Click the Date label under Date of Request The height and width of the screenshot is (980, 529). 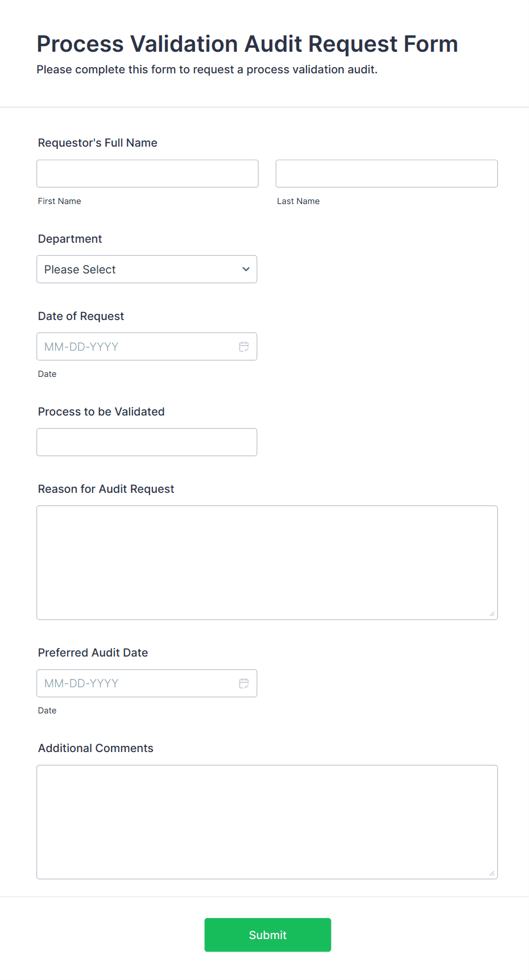tap(47, 373)
